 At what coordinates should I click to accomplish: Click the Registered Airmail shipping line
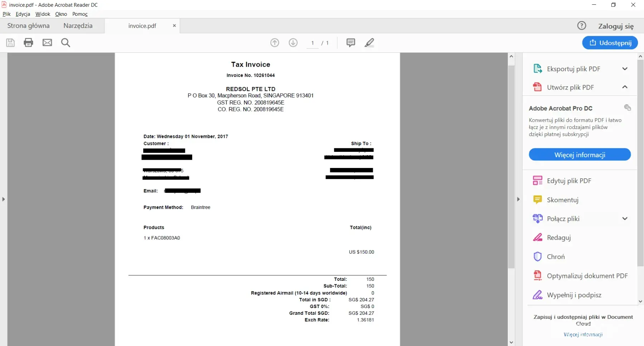pyautogui.click(x=299, y=293)
